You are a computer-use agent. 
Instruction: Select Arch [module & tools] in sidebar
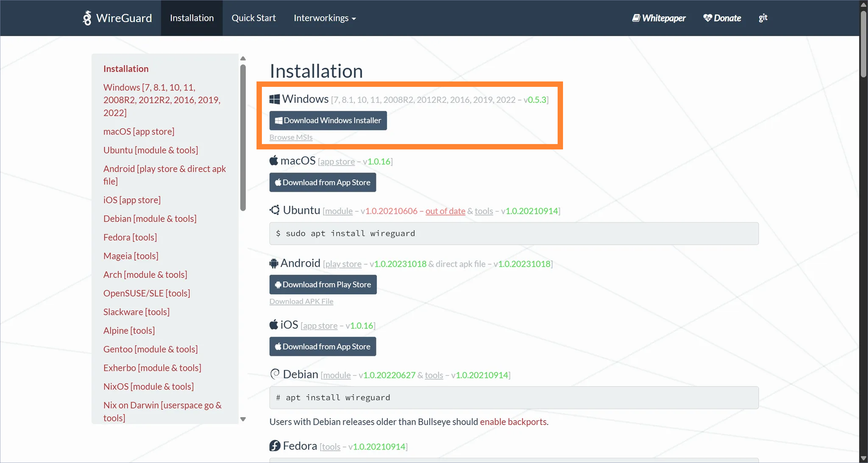coord(145,275)
